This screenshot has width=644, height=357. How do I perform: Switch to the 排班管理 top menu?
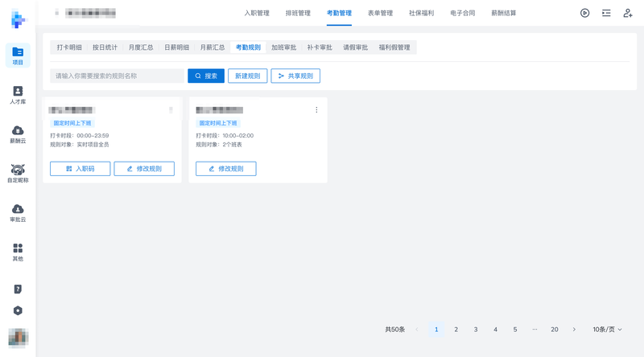pyautogui.click(x=298, y=13)
